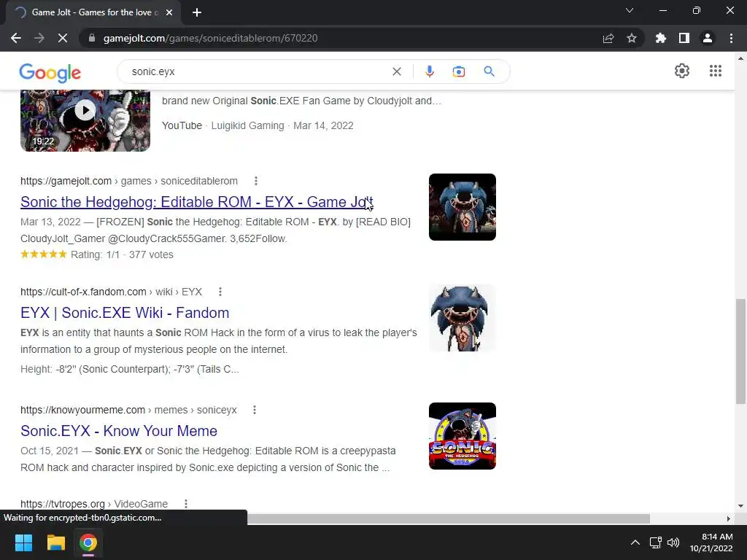This screenshot has height=560, width=747.
Task: Open File Explorer from the taskbar
Action: [x=55, y=542]
